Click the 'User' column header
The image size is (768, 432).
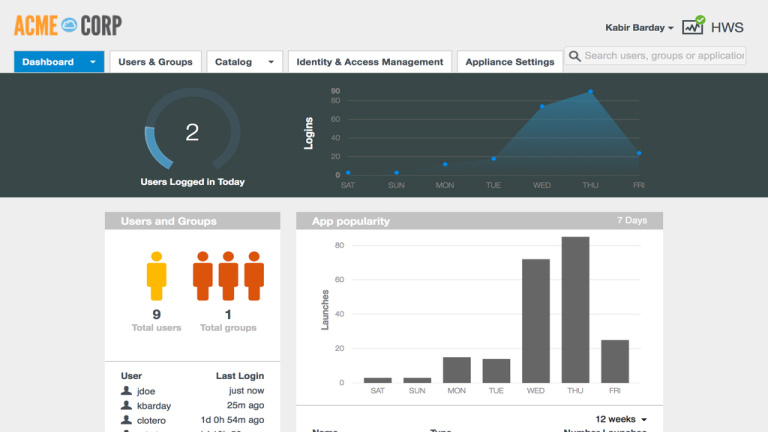[131, 376]
